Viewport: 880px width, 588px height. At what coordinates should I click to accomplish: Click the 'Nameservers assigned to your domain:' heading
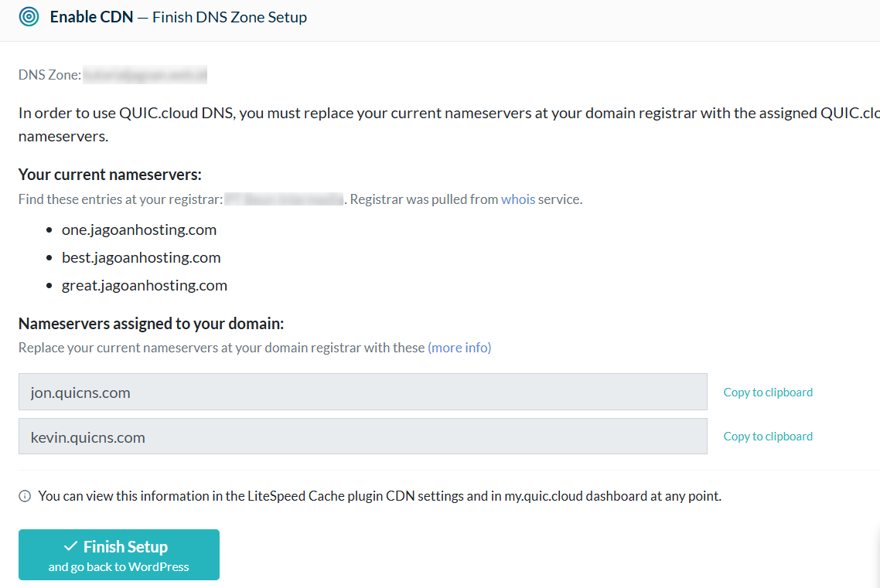click(151, 324)
